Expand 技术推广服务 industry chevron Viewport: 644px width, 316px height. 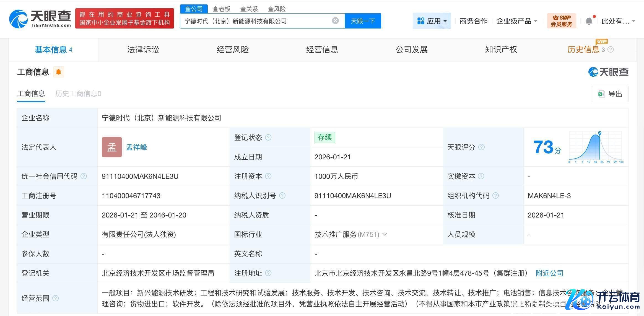coord(385,234)
